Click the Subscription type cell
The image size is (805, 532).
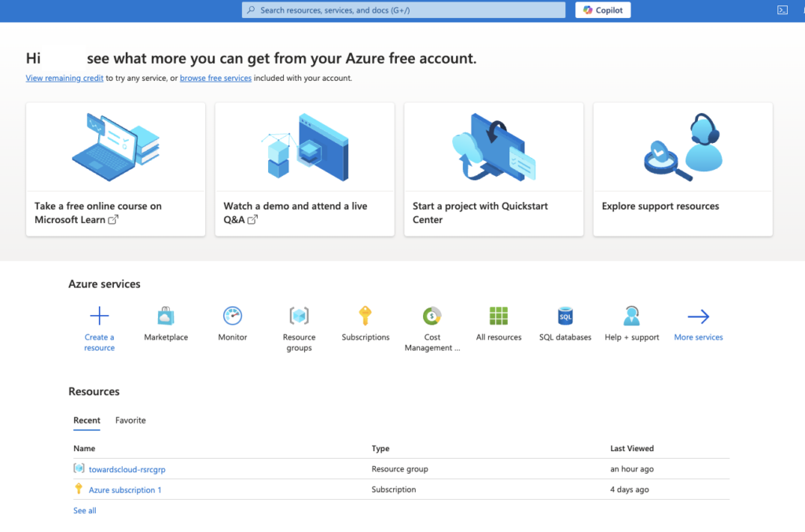coord(394,490)
